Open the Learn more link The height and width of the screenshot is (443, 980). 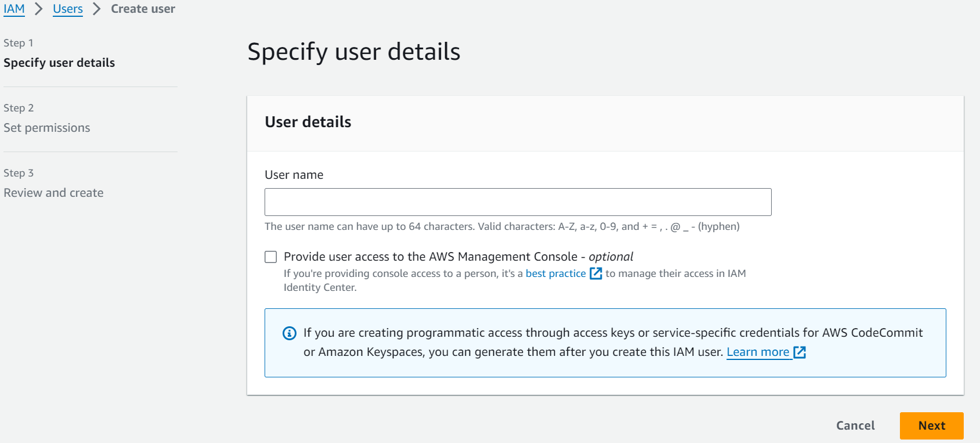758,352
